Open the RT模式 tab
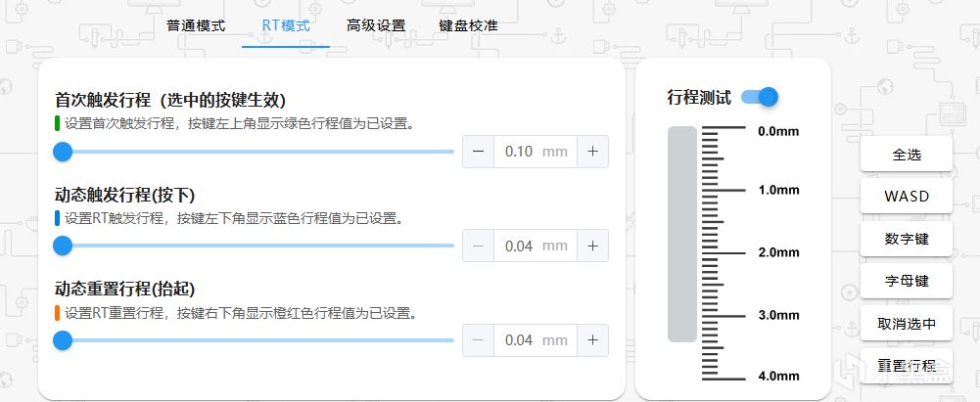Viewport: 980px width, 402px height. point(286,25)
